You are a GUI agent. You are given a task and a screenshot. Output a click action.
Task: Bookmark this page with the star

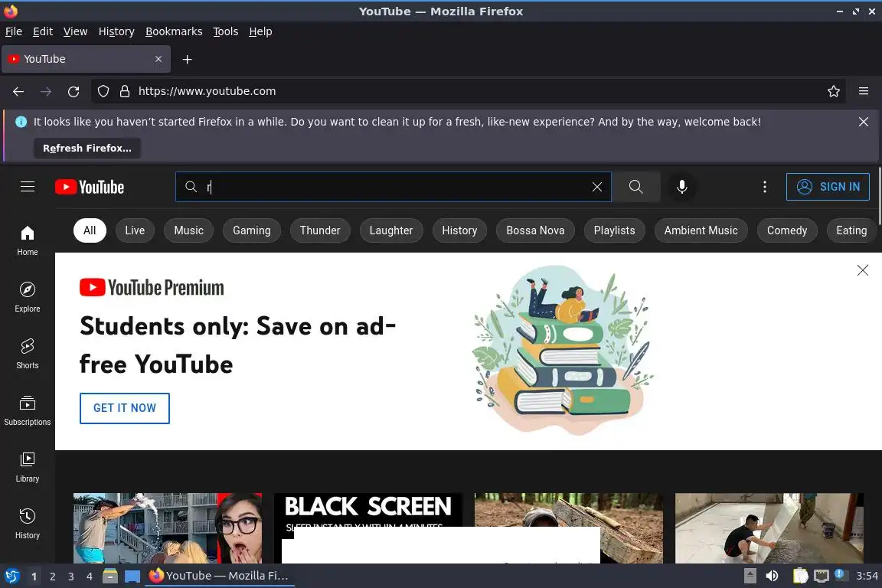pyautogui.click(x=834, y=91)
